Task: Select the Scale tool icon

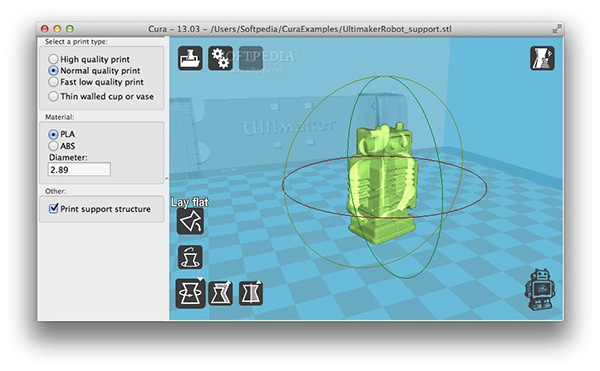Action: tap(220, 293)
